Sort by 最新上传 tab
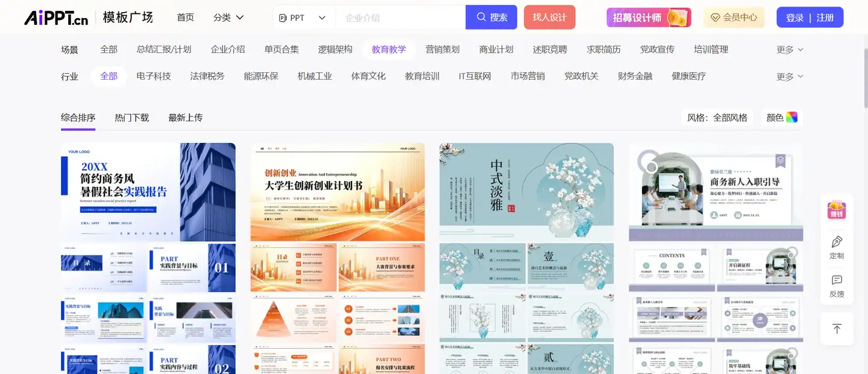868x374 pixels. 186,118
